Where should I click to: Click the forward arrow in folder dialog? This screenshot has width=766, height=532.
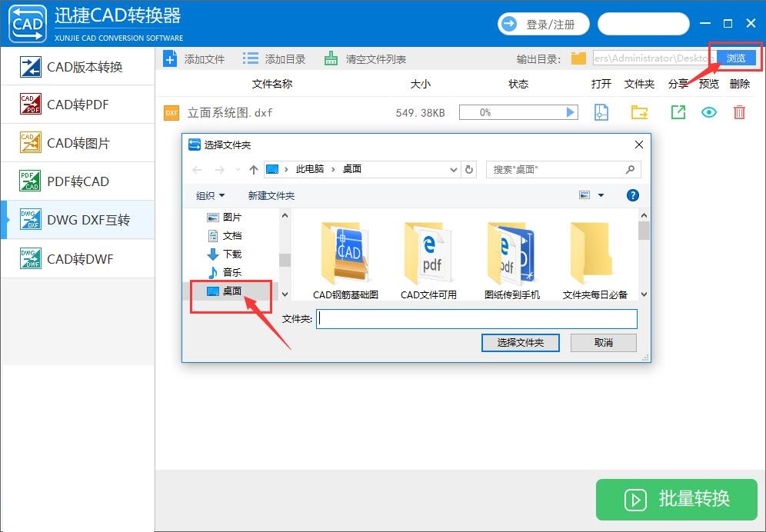tap(220, 169)
